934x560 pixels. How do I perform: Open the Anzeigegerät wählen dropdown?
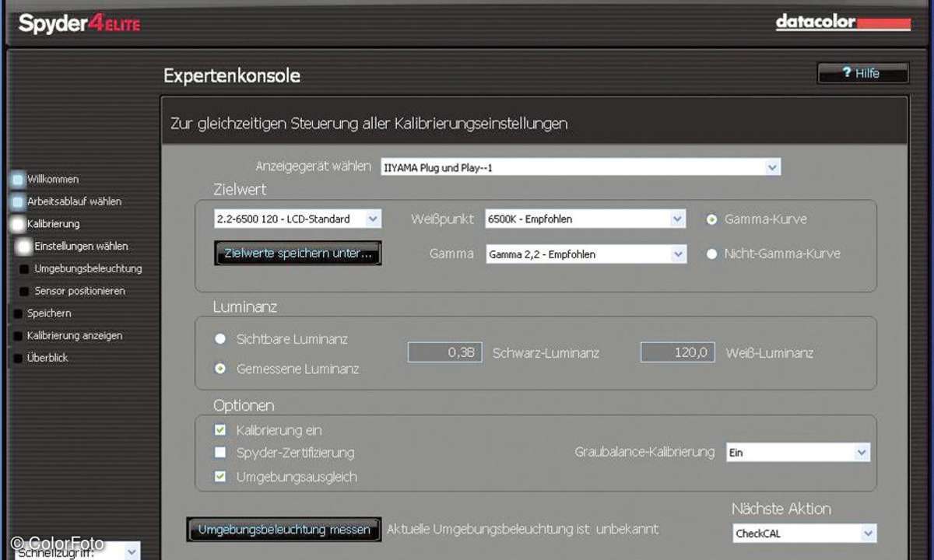(580, 167)
